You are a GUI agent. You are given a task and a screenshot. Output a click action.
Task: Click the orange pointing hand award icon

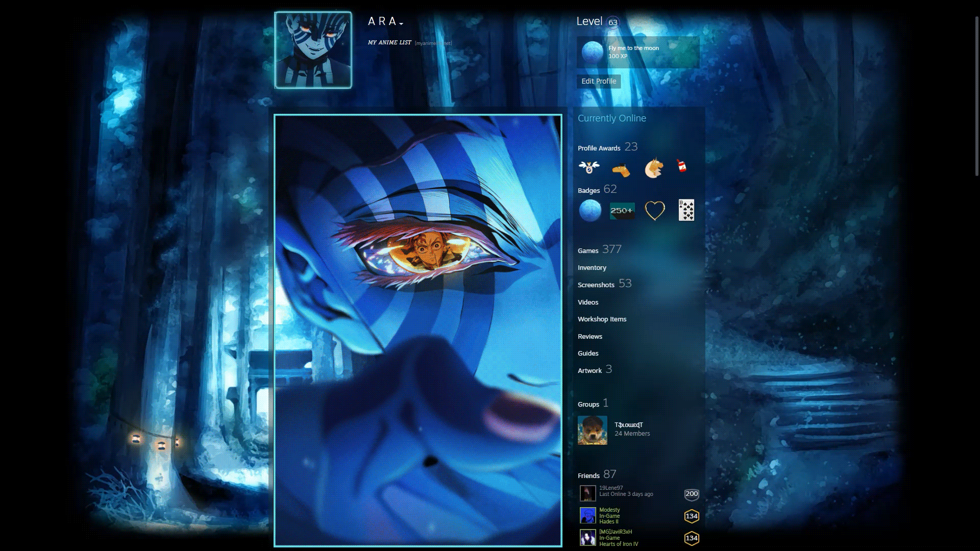pos(621,169)
